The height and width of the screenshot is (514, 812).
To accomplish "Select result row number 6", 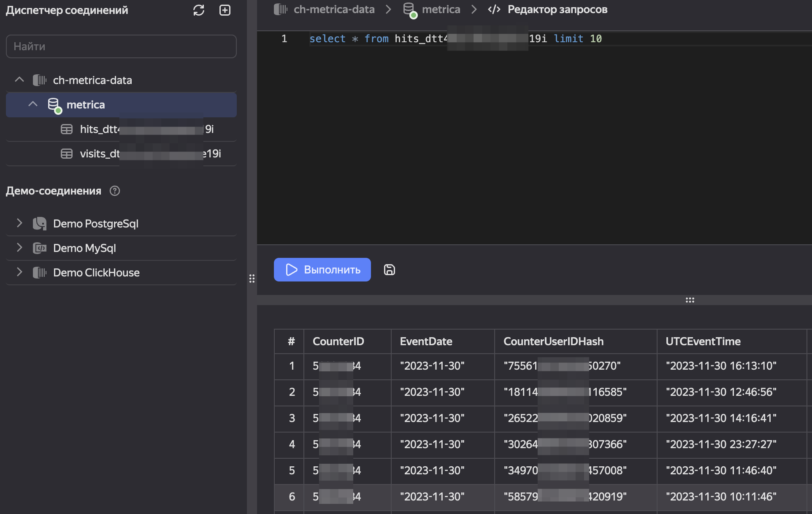I will coord(292,497).
